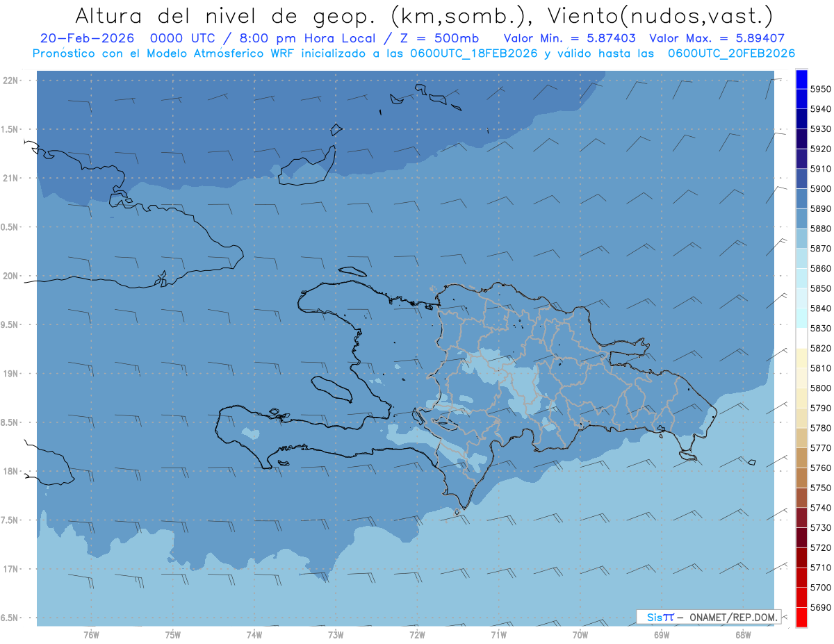
Task: Click the '5850' colorbar label
Action: [821, 288]
